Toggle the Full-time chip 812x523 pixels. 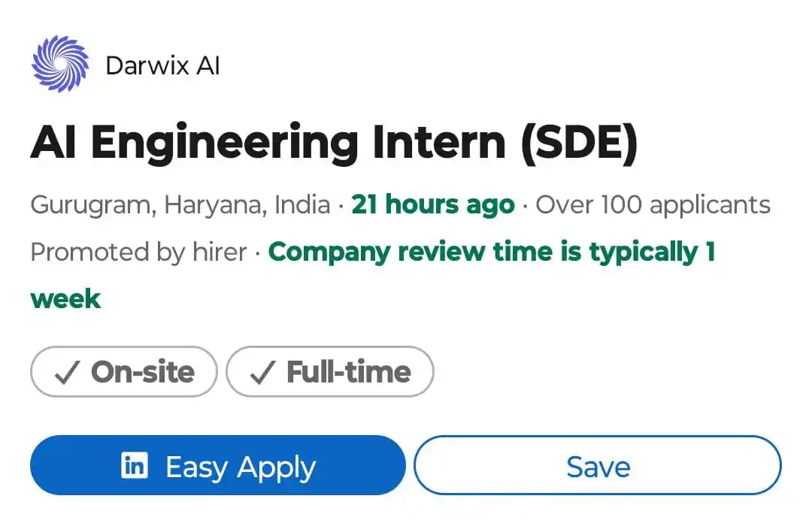(x=330, y=372)
